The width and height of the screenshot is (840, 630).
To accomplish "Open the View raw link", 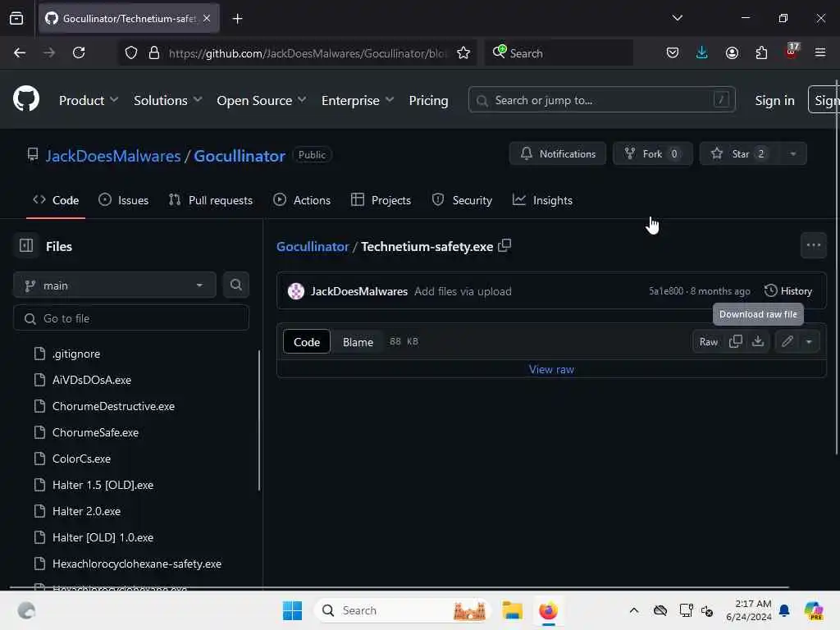I will pyautogui.click(x=551, y=369).
